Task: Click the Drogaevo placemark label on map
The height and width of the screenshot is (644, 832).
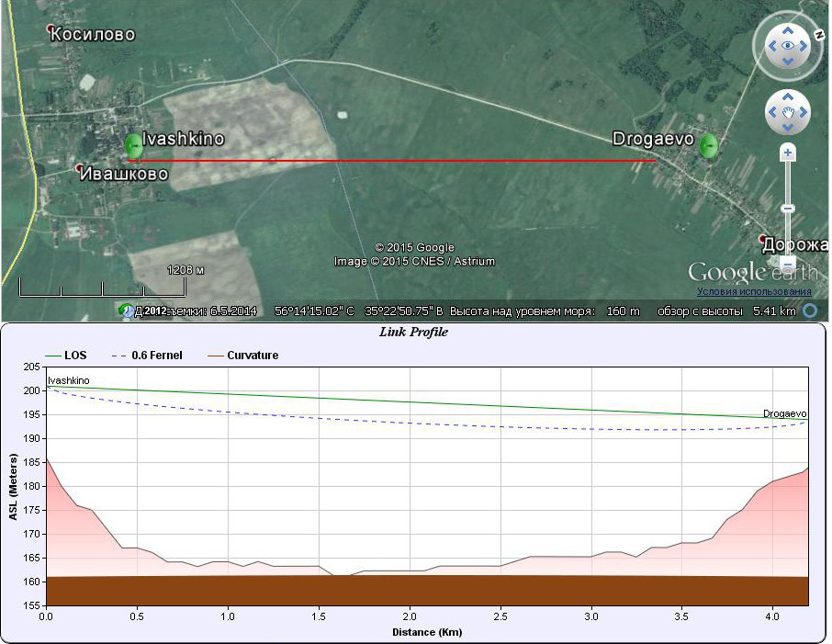Action: [x=653, y=139]
